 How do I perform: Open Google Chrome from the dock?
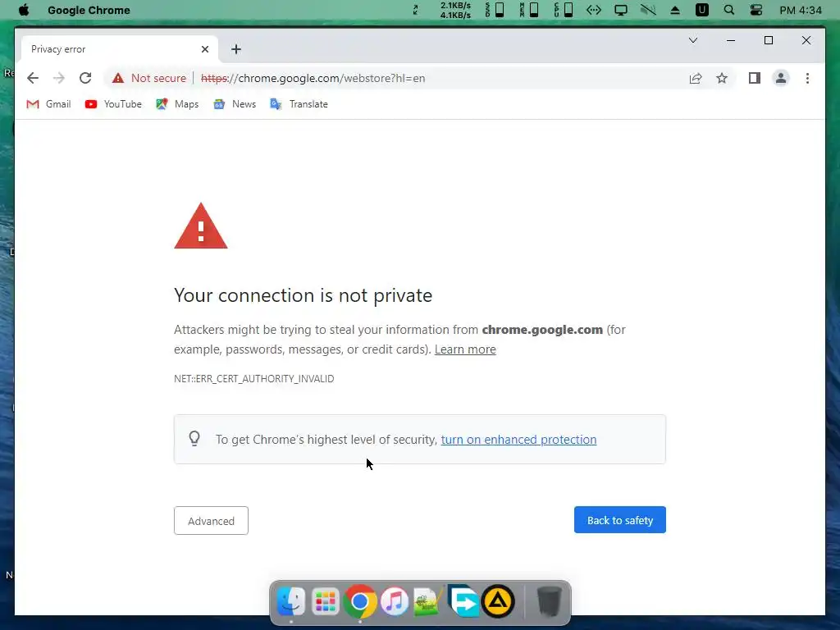[x=359, y=601]
